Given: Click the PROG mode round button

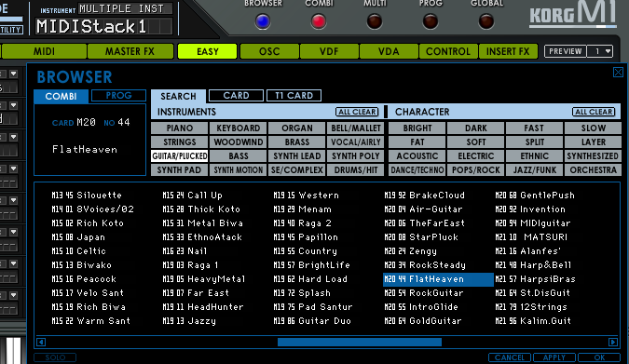Looking at the screenshot, I should point(430,21).
